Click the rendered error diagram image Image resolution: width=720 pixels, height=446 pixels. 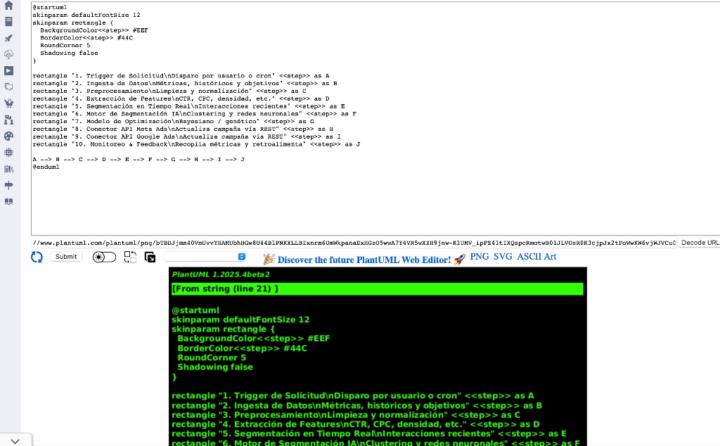click(x=377, y=356)
